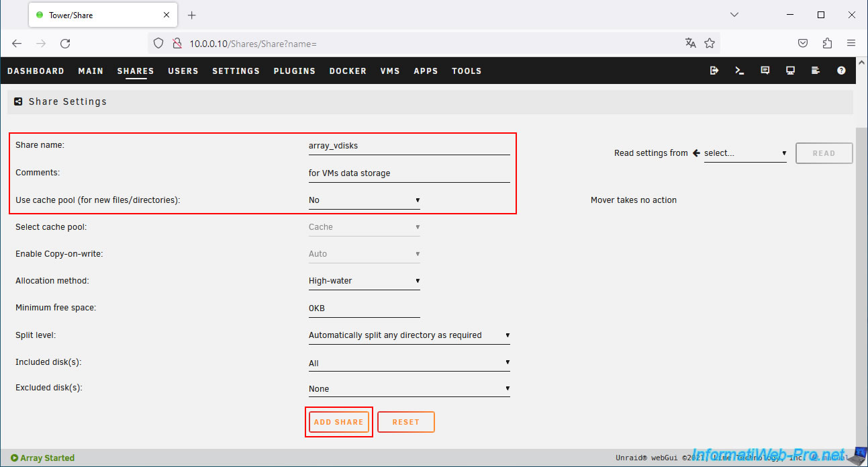
Task: Click the ADD SHARE button
Action: click(x=339, y=422)
